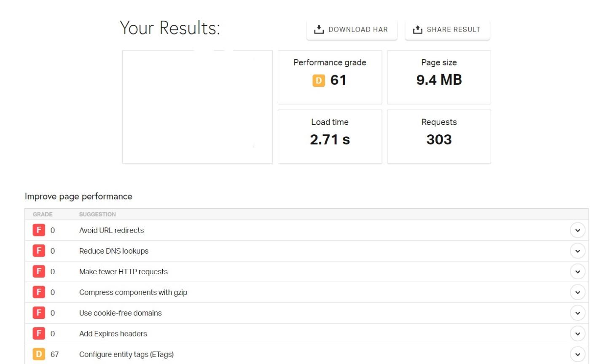The image size is (602, 364).
Task: Click the score 67 in the ETags row
Action: coord(54,354)
